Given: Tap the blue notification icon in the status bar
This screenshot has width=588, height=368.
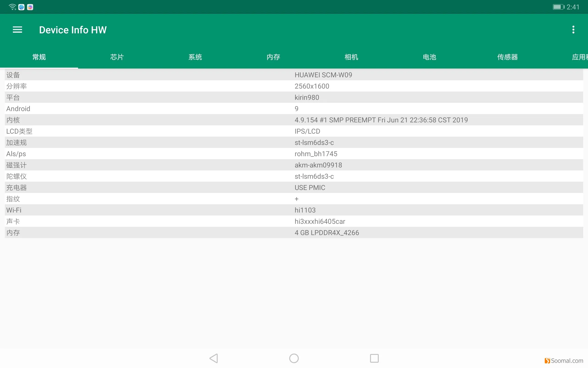Looking at the screenshot, I should tap(21, 7).
